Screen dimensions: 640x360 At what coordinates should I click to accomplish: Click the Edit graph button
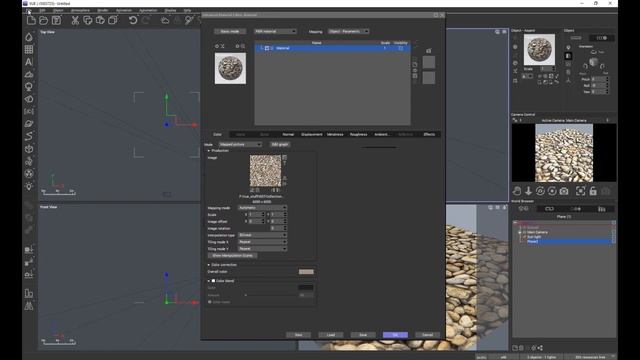pyautogui.click(x=280, y=144)
